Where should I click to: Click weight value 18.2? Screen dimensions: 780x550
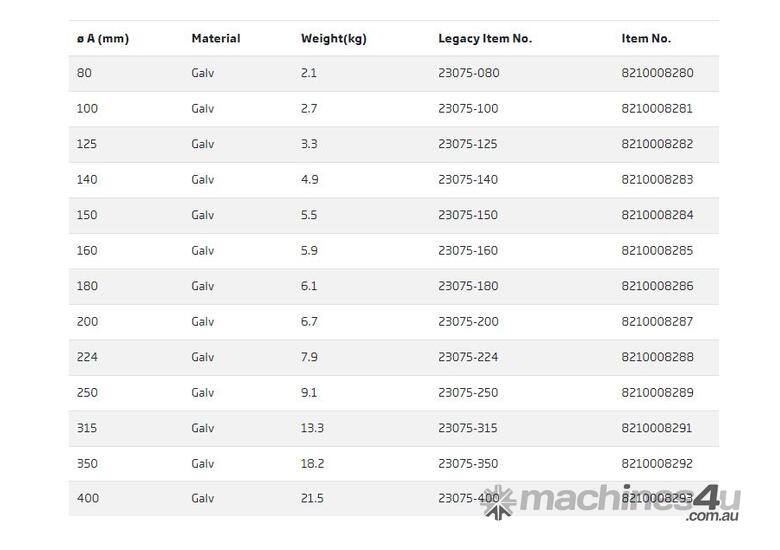[x=312, y=464]
